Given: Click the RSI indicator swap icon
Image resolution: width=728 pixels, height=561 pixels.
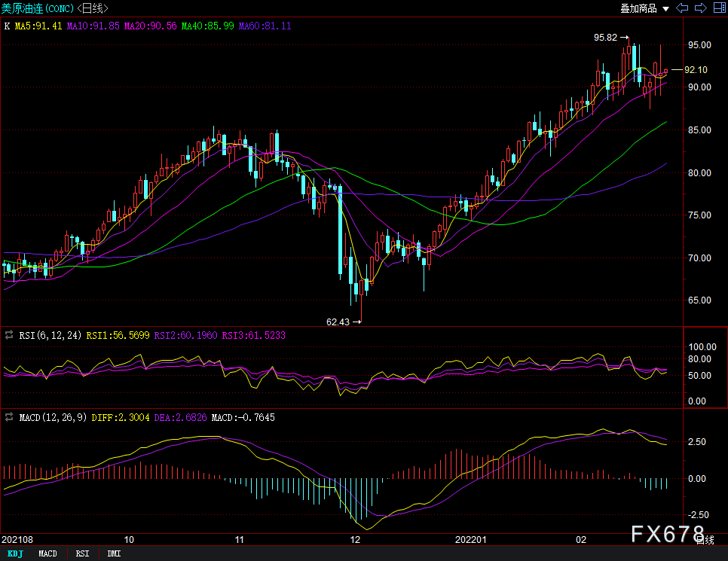Looking at the screenshot, I should point(9,335).
